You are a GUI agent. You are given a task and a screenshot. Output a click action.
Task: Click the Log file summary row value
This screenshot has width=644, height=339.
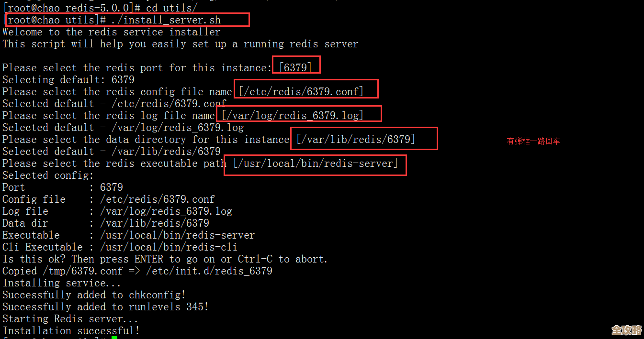pos(166,211)
